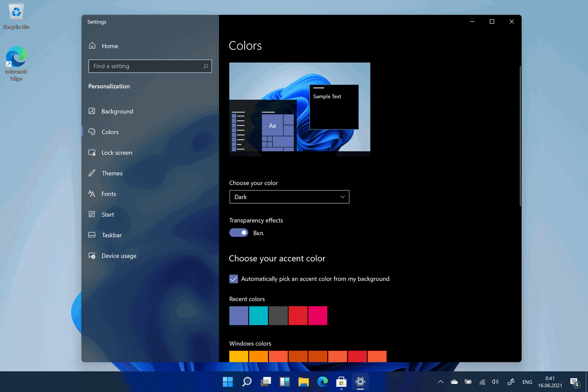
Task: Open the ENG language switcher
Action: 527,382
